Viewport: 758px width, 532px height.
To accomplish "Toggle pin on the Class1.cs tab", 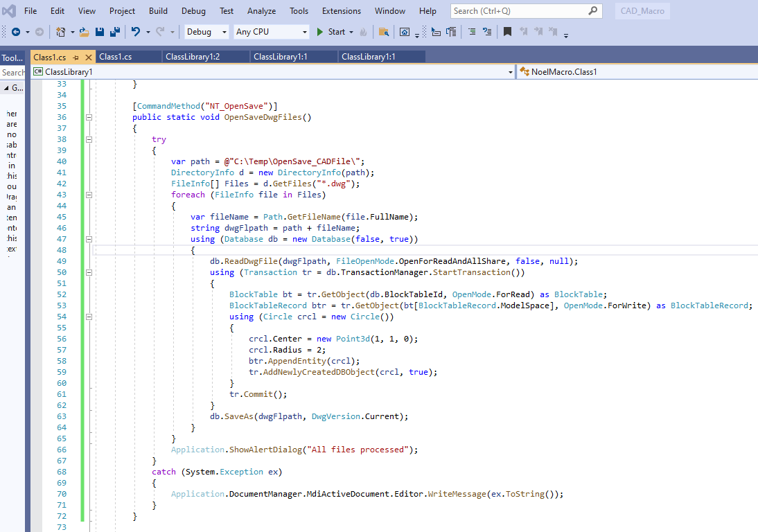I will (76, 57).
